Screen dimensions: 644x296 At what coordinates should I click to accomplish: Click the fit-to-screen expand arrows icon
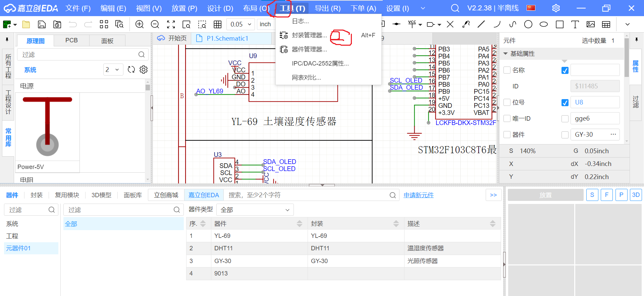(x=171, y=24)
